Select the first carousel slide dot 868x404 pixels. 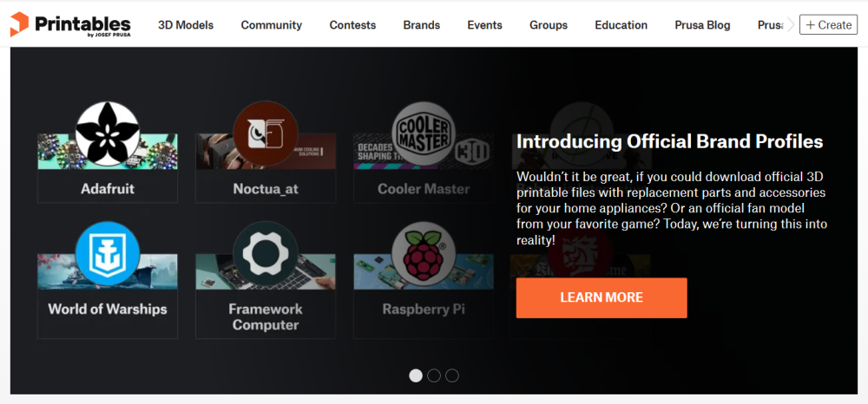tap(416, 375)
